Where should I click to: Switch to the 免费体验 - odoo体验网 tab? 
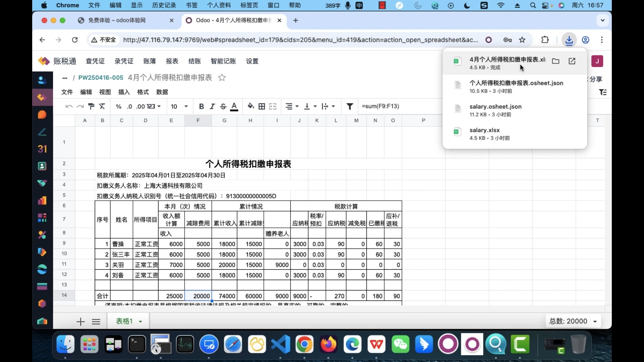coord(117,20)
